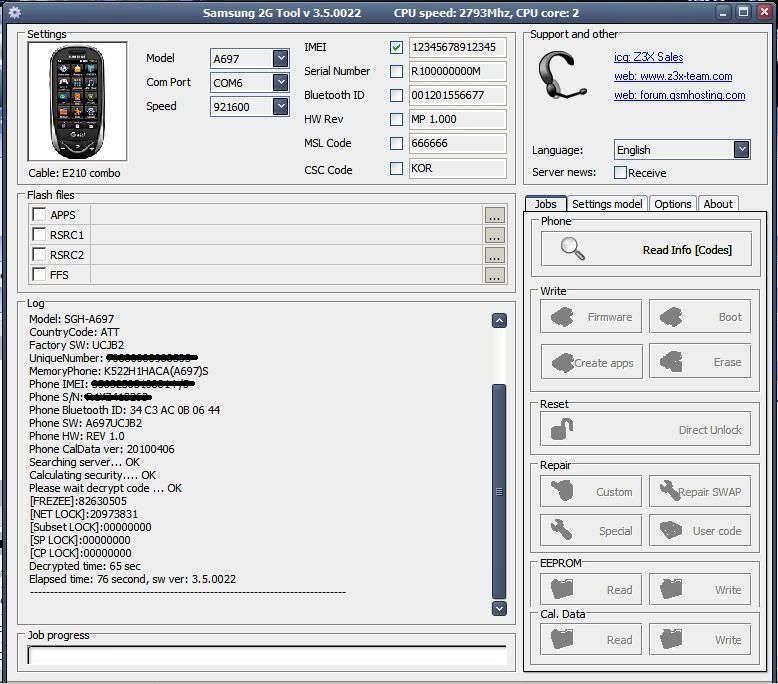Click the Direct Unlock padlock icon
The image size is (778, 684).
coord(563,430)
